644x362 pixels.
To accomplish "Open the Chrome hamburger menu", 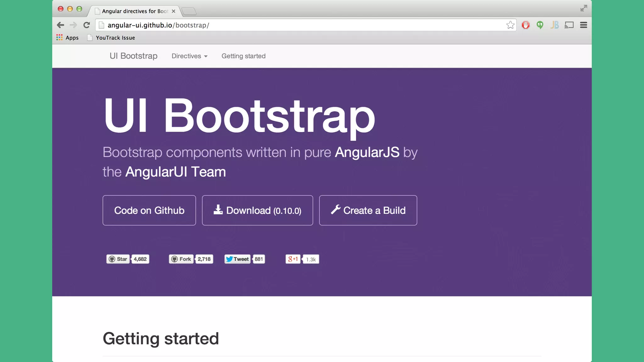I will [584, 25].
